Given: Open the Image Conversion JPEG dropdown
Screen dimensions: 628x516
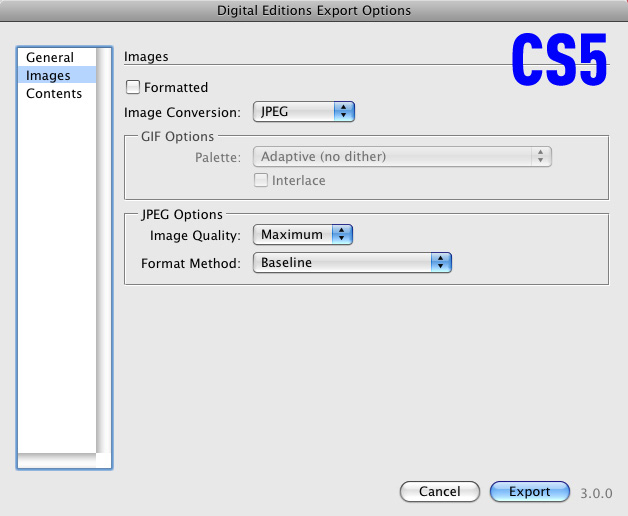Looking at the screenshot, I should (x=304, y=111).
